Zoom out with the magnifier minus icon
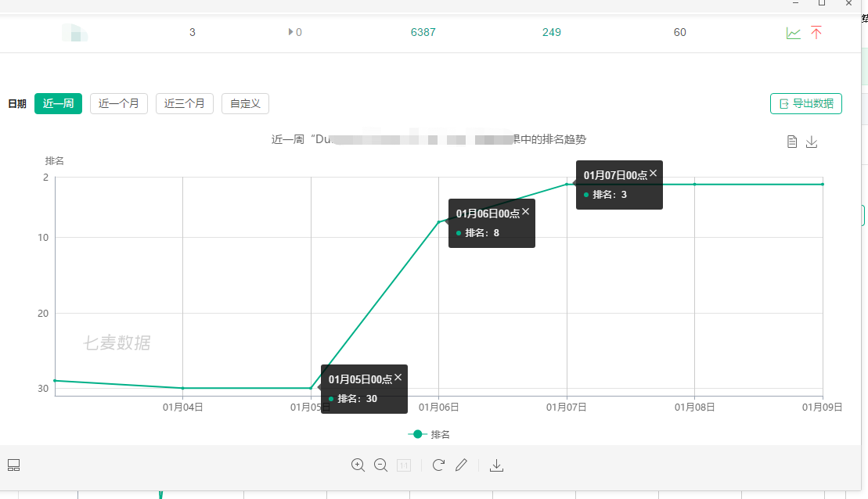 click(x=381, y=465)
